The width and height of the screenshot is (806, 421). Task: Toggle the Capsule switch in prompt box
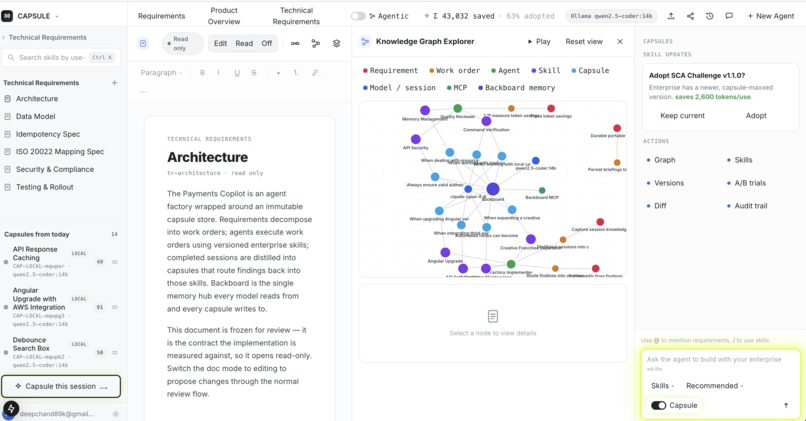(658, 406)
